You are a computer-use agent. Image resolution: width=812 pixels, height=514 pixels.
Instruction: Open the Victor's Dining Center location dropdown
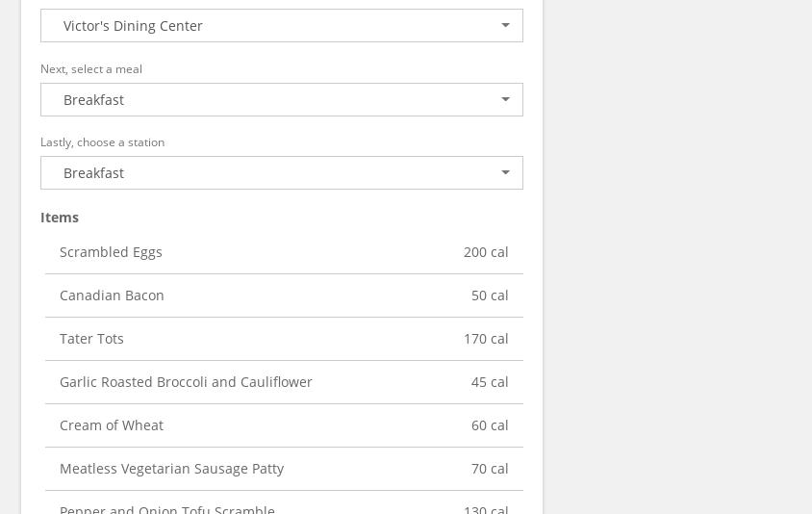pos(281,26)
